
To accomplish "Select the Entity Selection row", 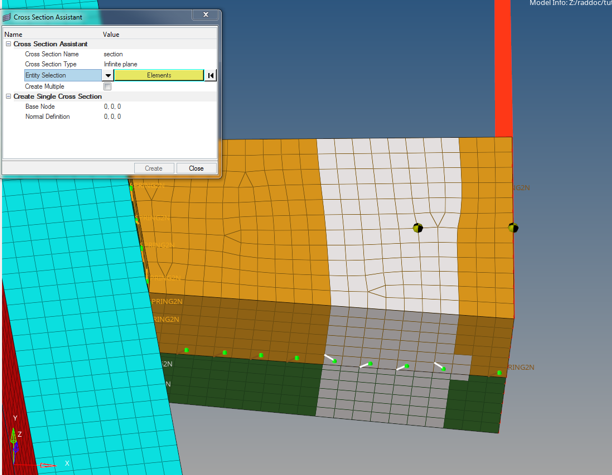I will pyautogui.click(x=60, y=75).
